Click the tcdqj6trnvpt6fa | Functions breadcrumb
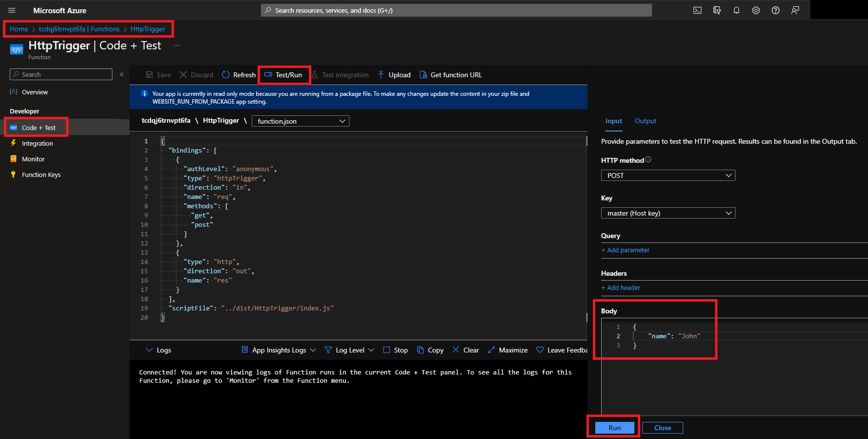This screenshot has height=439, width=868. click(x=79, y=29)
